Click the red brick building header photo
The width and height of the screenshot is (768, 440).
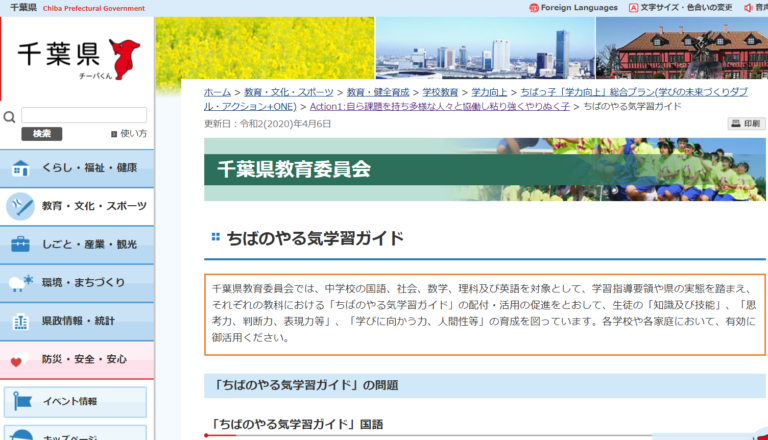682,48
